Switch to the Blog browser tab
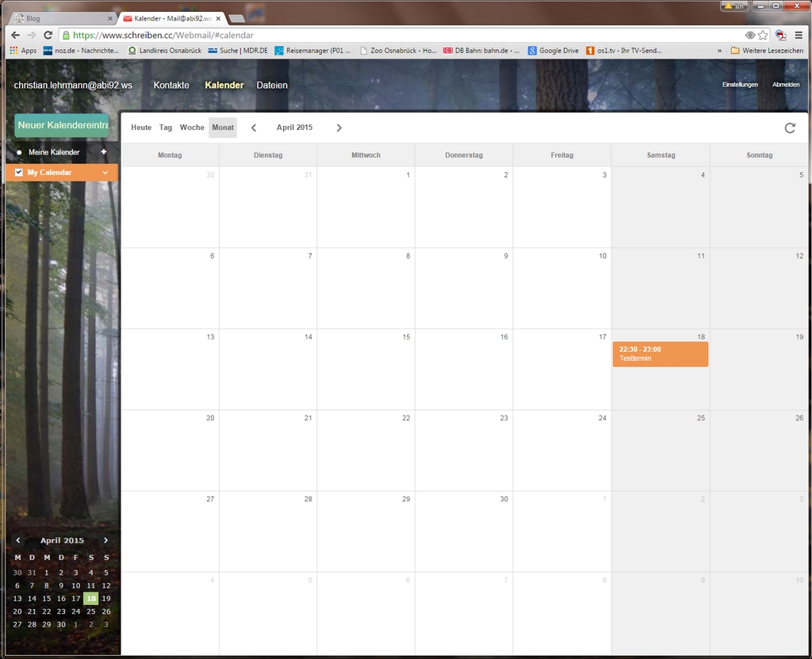This screenshot has width=812, height=659. tap(62, 18)
